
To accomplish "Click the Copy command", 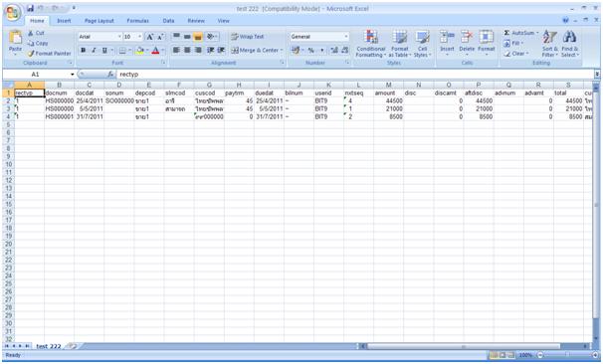I will (38, 44).
